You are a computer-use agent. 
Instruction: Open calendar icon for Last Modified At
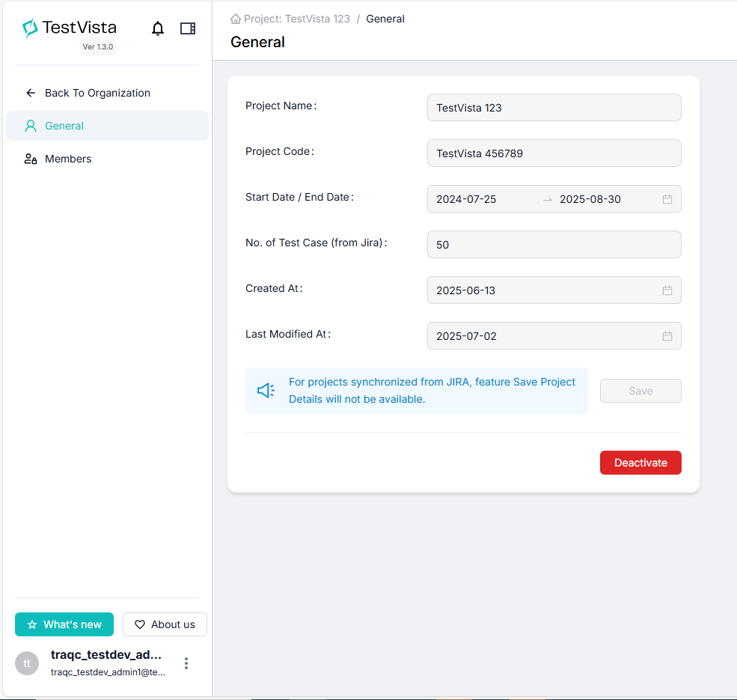[x=667, y=336]
